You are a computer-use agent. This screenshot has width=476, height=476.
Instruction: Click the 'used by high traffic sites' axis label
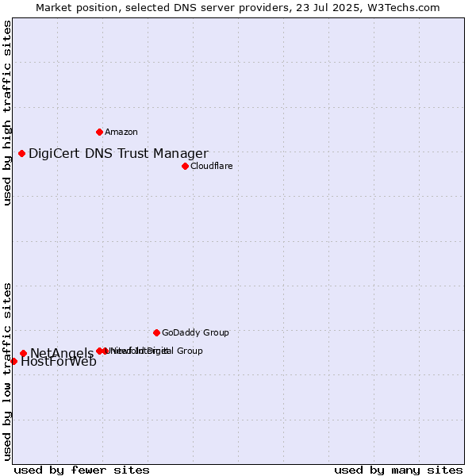click(6, 113)
